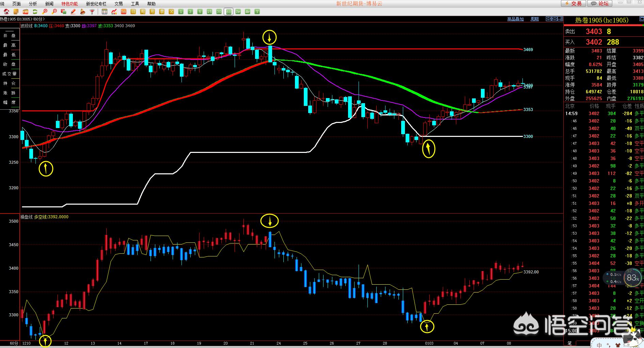Switch to 30-minute chart period
This screenshot has width=644, height=348.
coord(219,12)
